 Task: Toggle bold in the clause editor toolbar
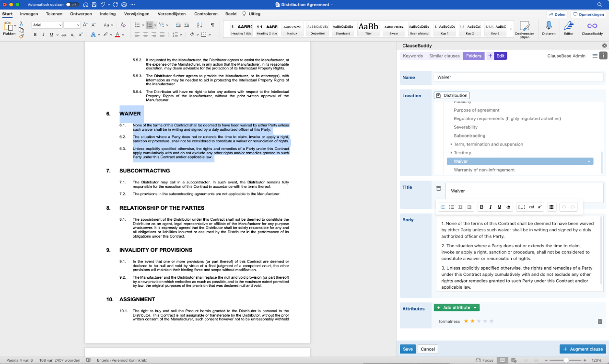tap(481, 207)
